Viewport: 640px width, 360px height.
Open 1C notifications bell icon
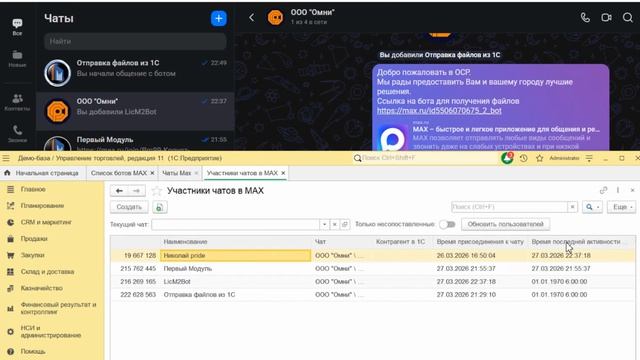[x=507, y=158]
